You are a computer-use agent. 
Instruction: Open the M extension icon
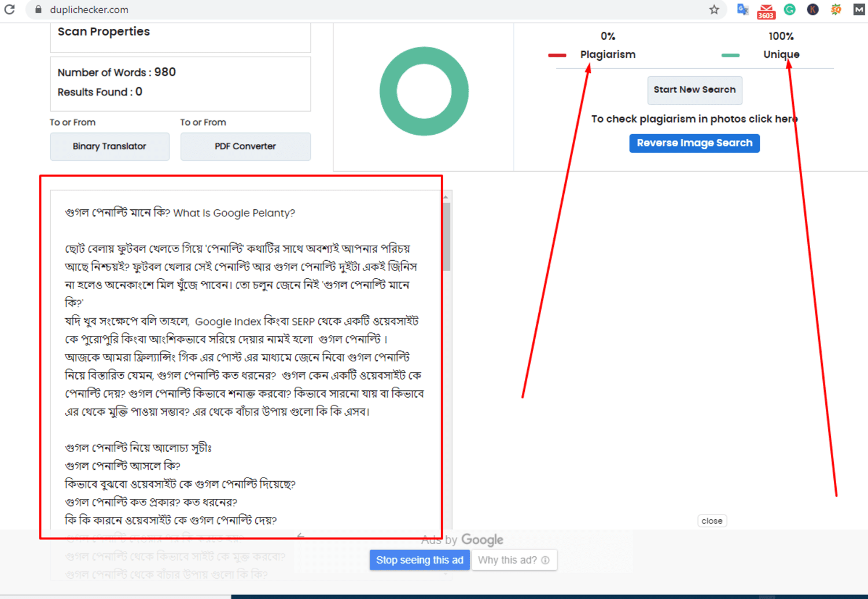(x=859, y=10)
